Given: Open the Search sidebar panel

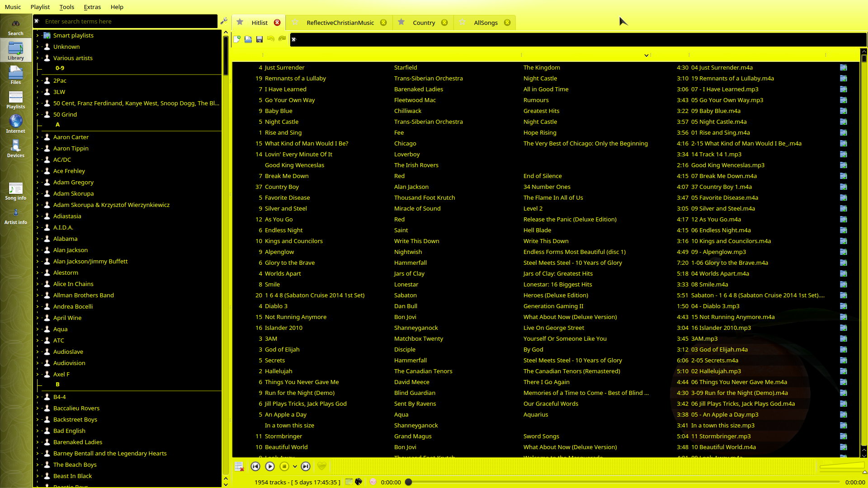Looking at the screenshot, I should [x=15, y=27].
